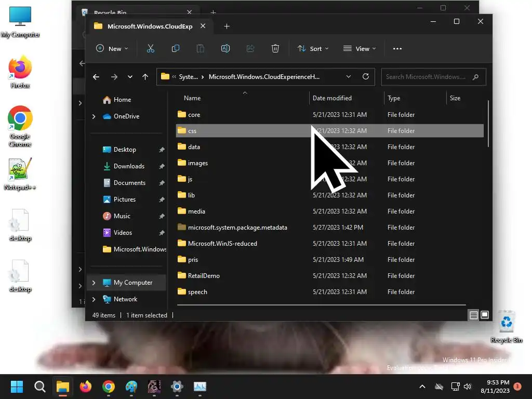Click the Delete trash can icon
The image size is (532, 399).
point(275,48)
